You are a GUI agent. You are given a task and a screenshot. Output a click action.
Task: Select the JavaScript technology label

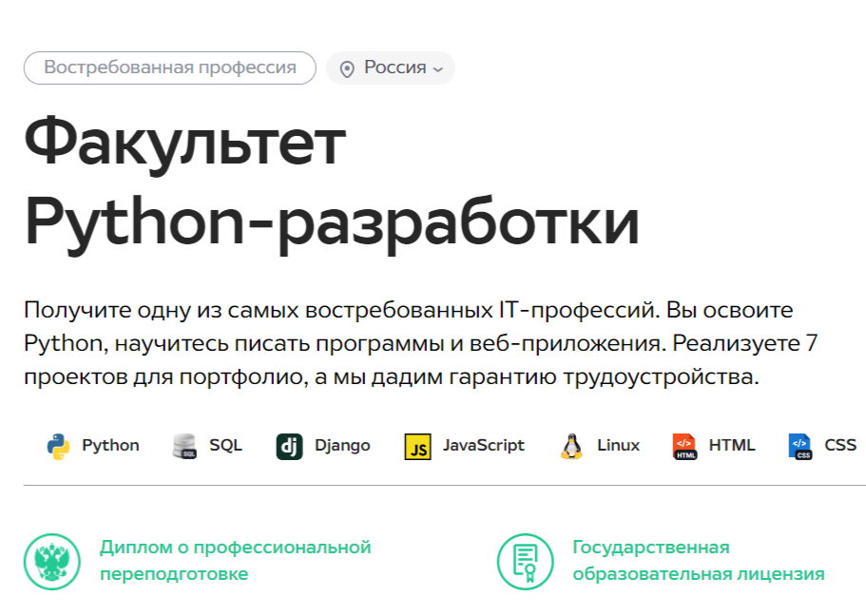[483, 446]
